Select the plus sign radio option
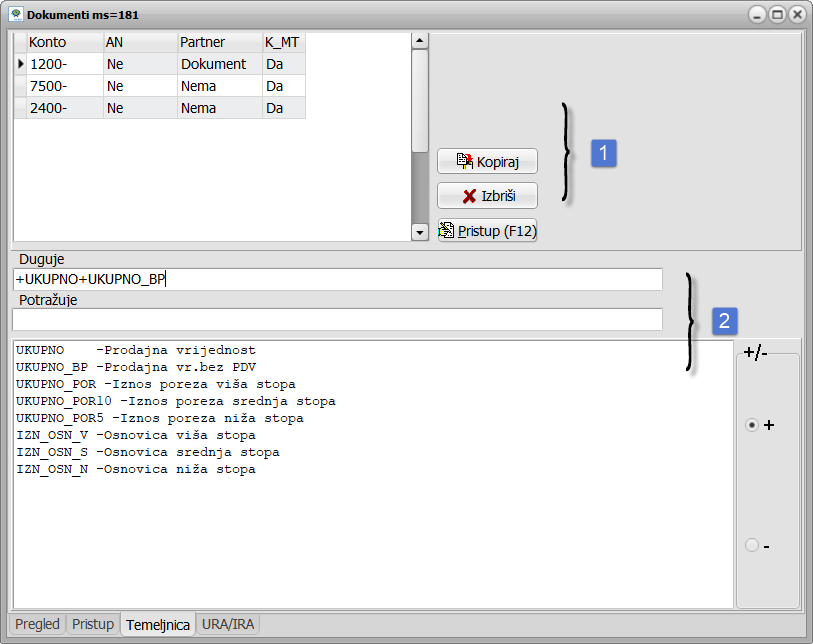This screenshot has height=644, width=813. pyautogui.click(x=752, y=425)
